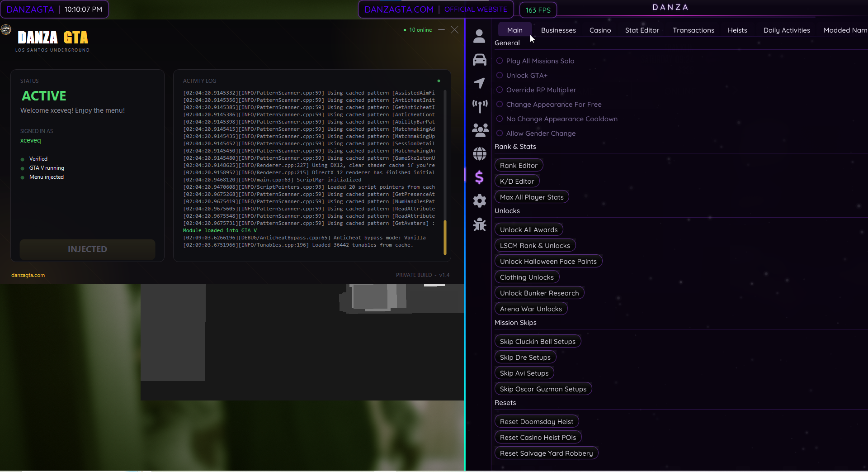Viewport: 868px width, 472px height.
Task: Click Reset Salvage Yard Robbery
Action: (546, 453)
